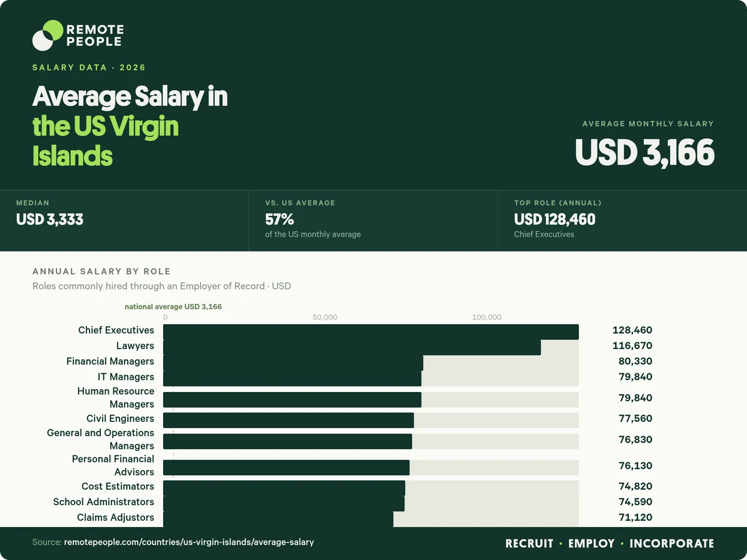Click the '100,000' axis tick label
Screen dimensions: 747x560
coord(487,317)
